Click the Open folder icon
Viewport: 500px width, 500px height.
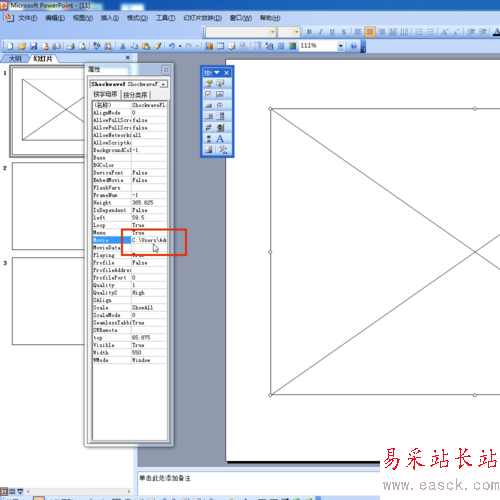(x=22, y=46)
